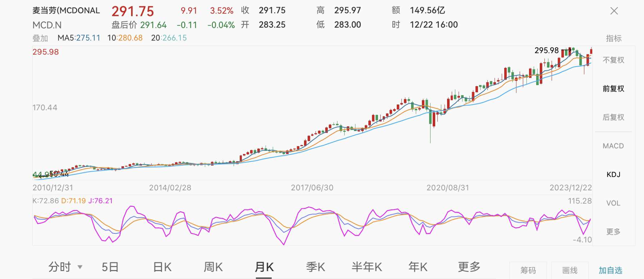The height and width of the screenshot is (279, 644).
Task: Expand 更多 indicators in the sidebar
Action: (x=613, y=232)
